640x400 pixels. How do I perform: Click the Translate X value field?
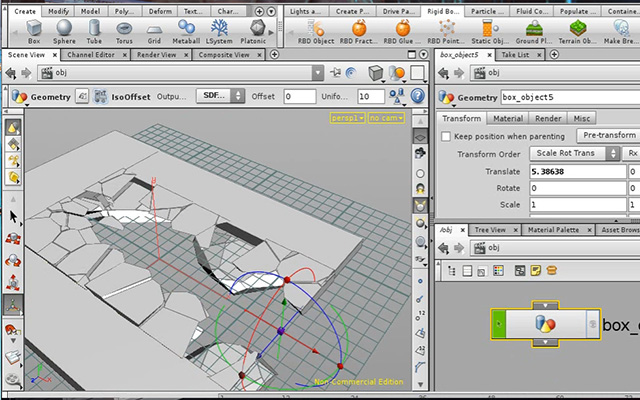click(x=578, y=171)
